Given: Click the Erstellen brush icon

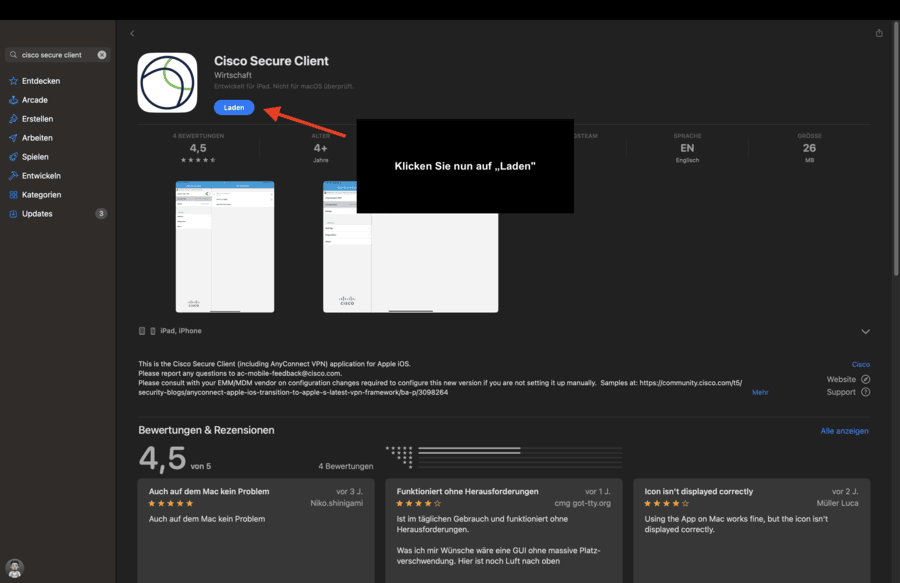Looking at the screenshot, I should pos(13,119).
